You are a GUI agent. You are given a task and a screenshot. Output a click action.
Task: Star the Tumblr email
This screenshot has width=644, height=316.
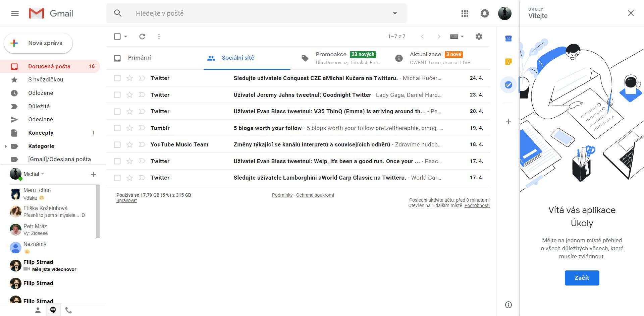pyautogui.click(x=129, y=128)
